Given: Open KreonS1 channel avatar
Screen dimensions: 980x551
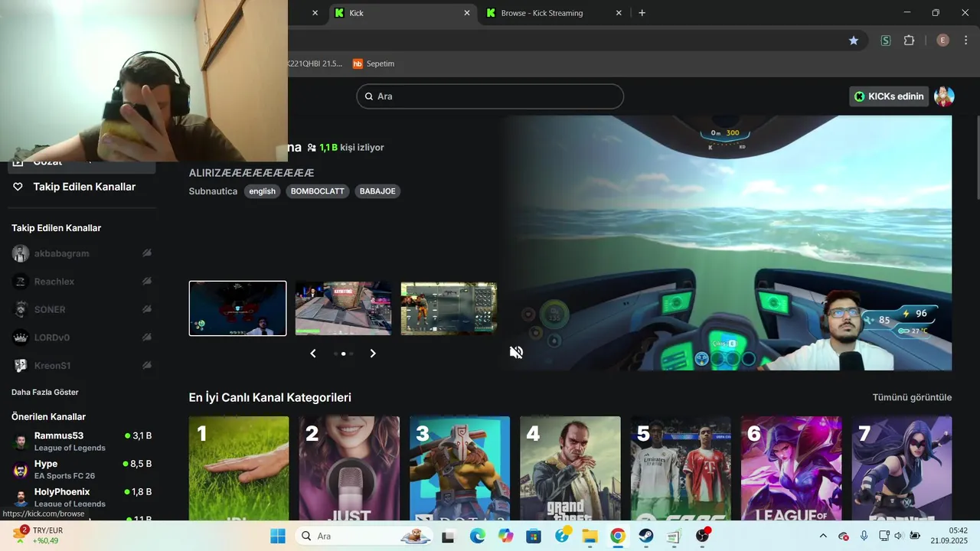Looking at the screenshot, I should 21,366.
